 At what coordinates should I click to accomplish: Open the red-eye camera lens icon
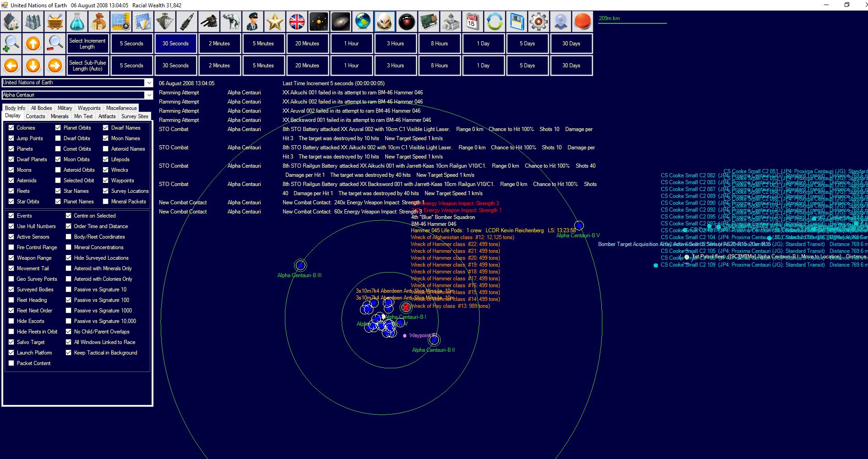coord(407,22)
